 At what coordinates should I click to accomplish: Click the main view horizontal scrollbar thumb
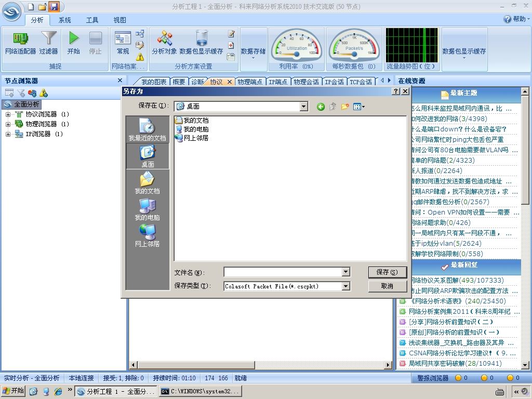pyautogui.click(x=196, y=365)
